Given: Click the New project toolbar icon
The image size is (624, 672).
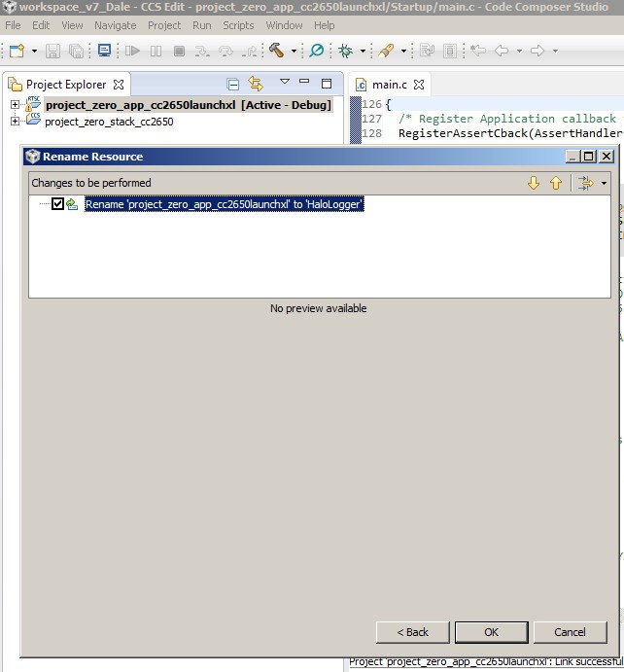Looking at the screenshot, I should tap(17, 51).
